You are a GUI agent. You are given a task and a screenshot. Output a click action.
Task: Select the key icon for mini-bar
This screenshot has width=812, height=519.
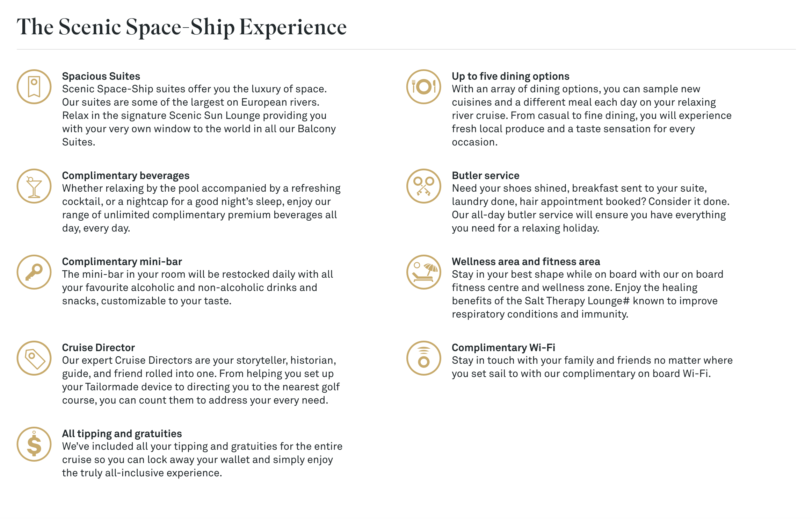click(x=34, y=272)
